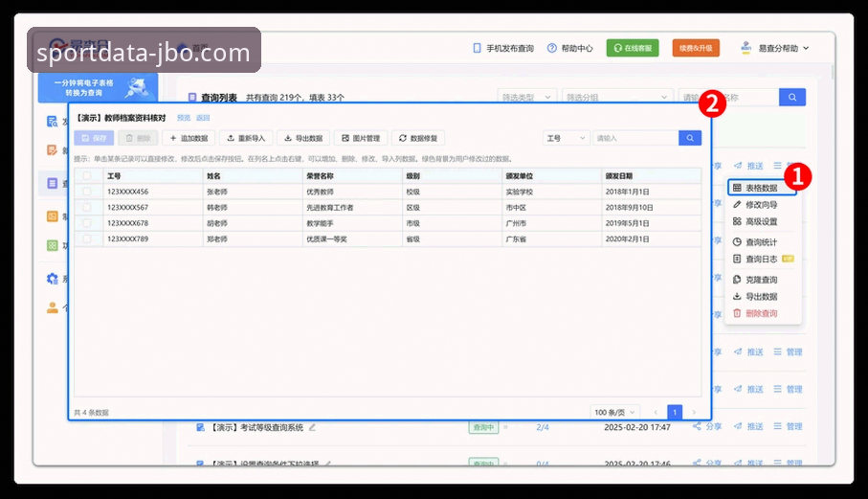Viewport: 868px width, 499px height.
Task: Click the 广州市 cell
Action: tap(551, 223)
